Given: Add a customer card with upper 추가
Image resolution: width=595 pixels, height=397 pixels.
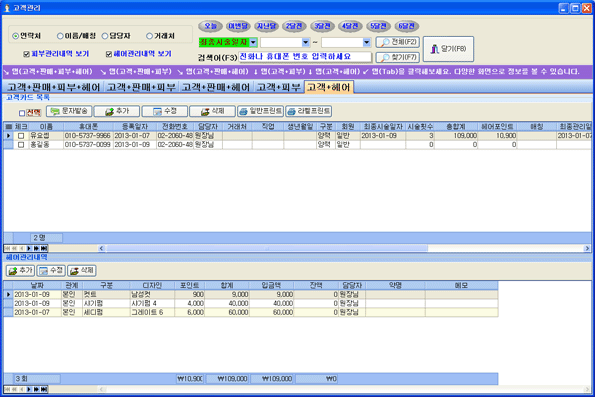Looking at the screenshot, I should point(117,111).
